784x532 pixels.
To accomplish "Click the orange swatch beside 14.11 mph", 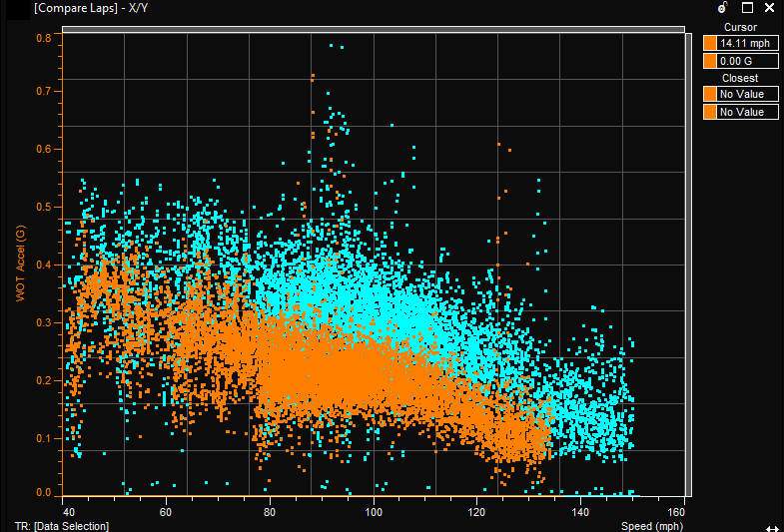I will (x=710, y=44).
